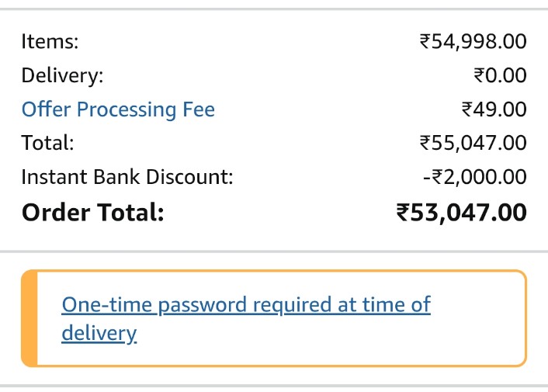The height and width of the screenshot is (392, 548).
Task: Click the bold Order Total label
Action: click(x=92, y=212)
